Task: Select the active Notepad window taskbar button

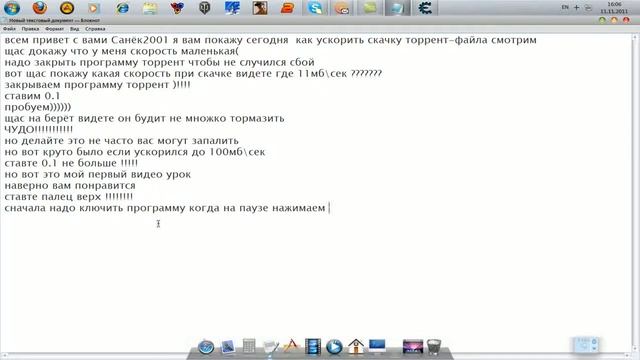Action: coord(398,8)
